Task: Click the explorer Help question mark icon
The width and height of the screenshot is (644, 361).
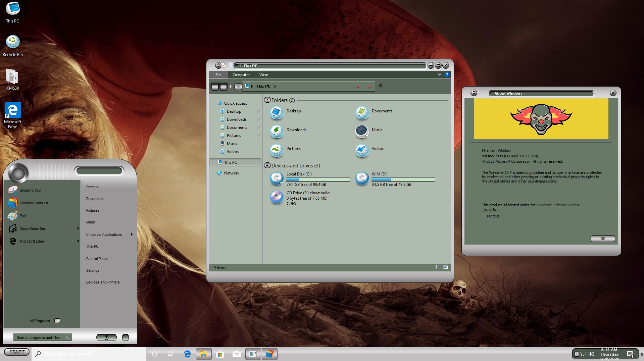Action: pyautogui.click(x=447, y=74)
